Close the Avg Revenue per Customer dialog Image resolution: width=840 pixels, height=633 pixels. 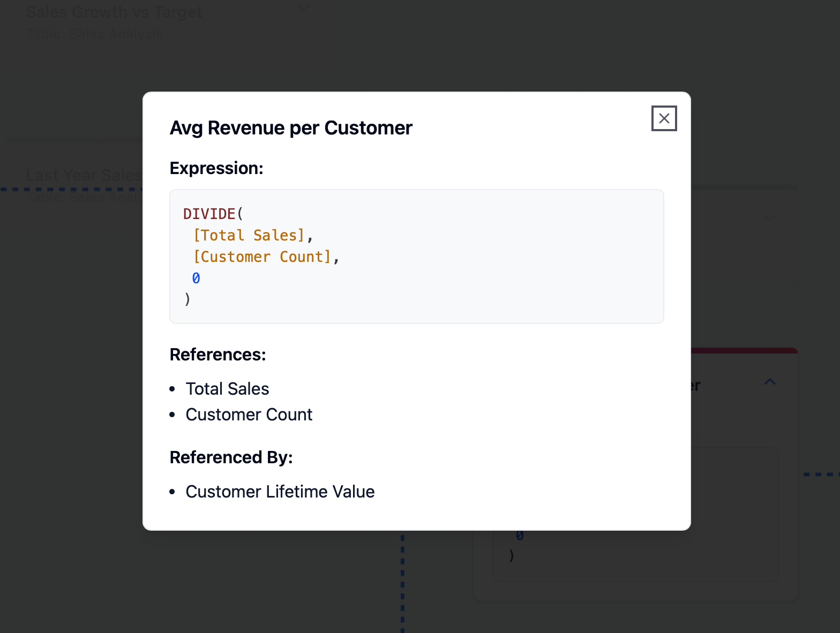(x=664, y=118)
